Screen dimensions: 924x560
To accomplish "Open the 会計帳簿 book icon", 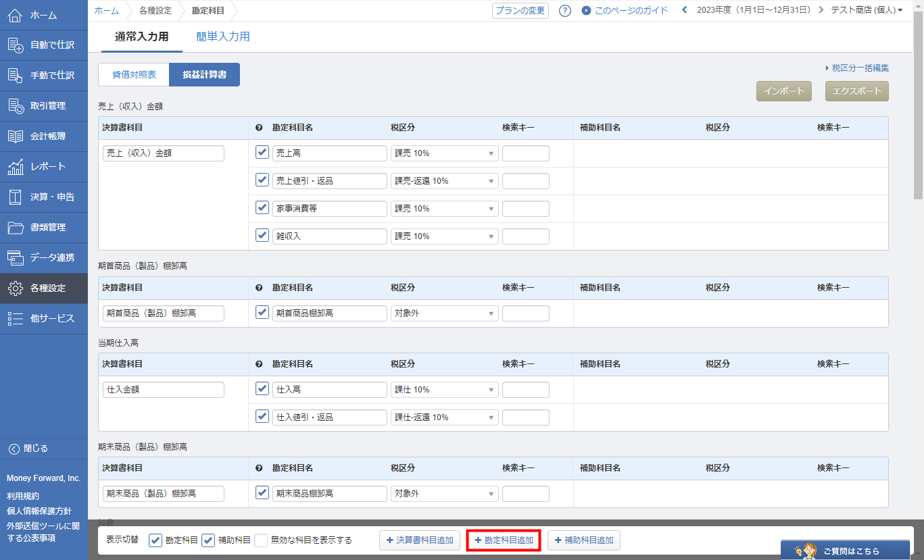I will pos(16,136).
